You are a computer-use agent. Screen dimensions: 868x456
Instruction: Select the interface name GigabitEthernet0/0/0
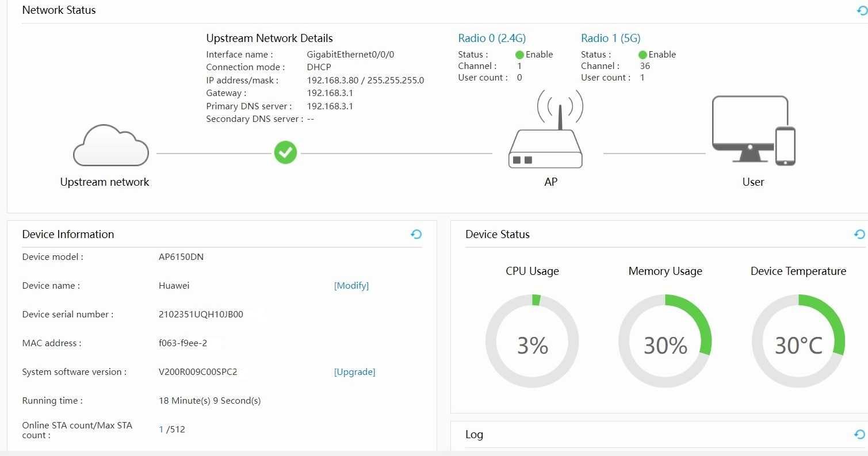[x=350, y=55]
